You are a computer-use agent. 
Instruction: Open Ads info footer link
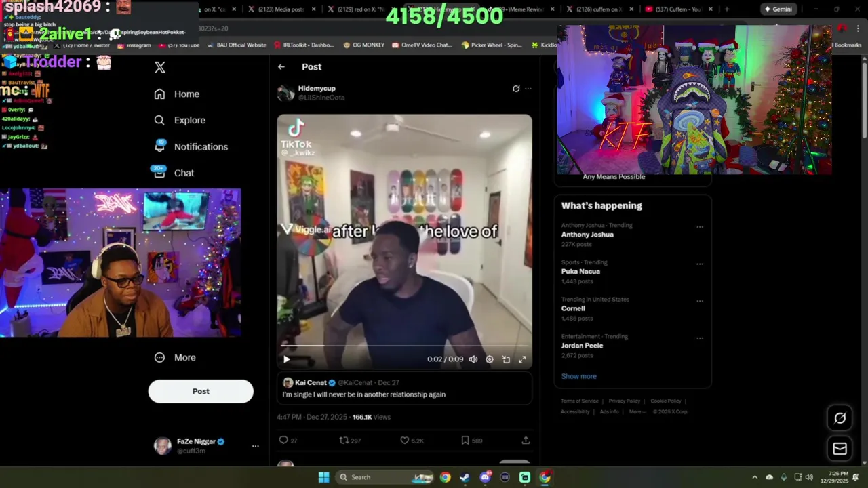click(x=609, y=411)
